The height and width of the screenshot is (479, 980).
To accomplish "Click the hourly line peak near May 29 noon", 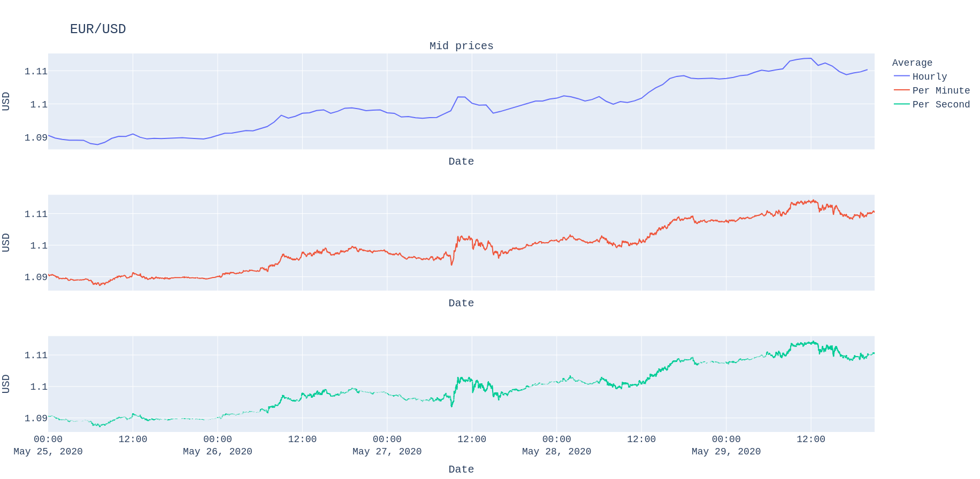I will (x=810, y=58).
